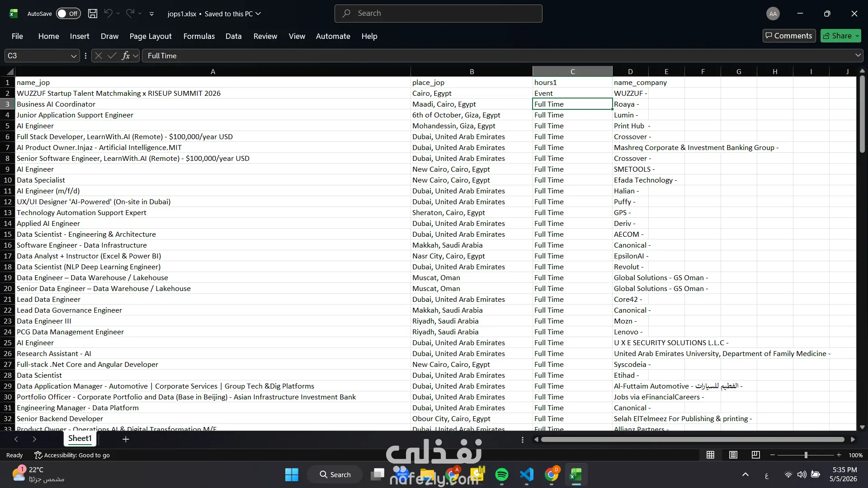Viewport: 868px width, 488px height.
Task: Click previous sheet navigation arrow
Action: [16, 439]
